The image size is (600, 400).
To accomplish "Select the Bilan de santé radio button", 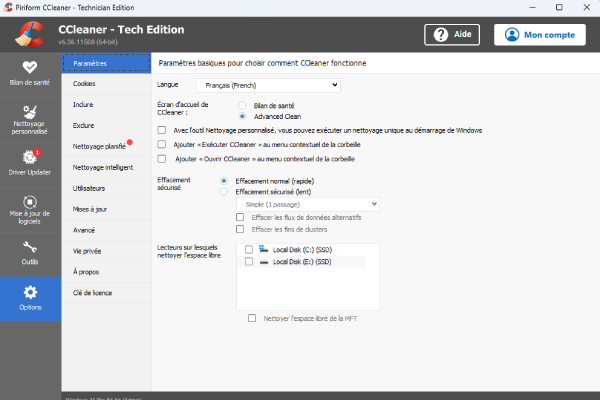I will click(242, 105).
